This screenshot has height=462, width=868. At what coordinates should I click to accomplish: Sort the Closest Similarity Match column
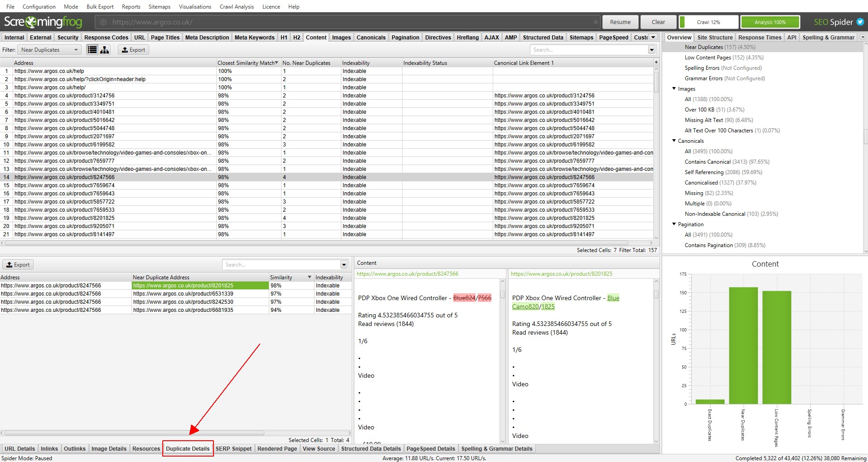(x=247, y=63)
